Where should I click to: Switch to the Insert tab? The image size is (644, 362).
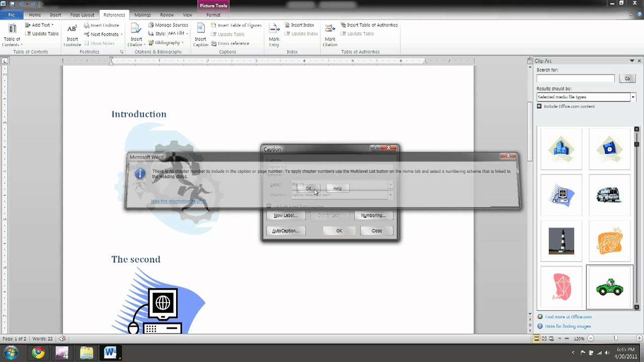click(x=55, y=15)
